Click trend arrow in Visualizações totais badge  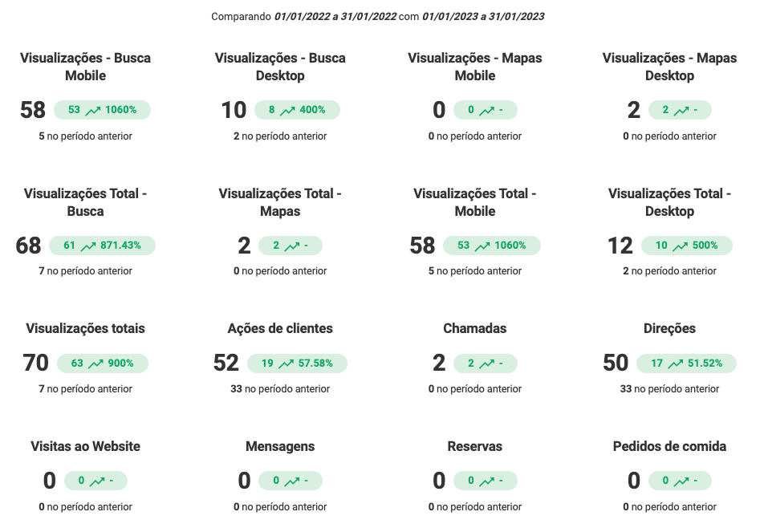click(96, 363)
